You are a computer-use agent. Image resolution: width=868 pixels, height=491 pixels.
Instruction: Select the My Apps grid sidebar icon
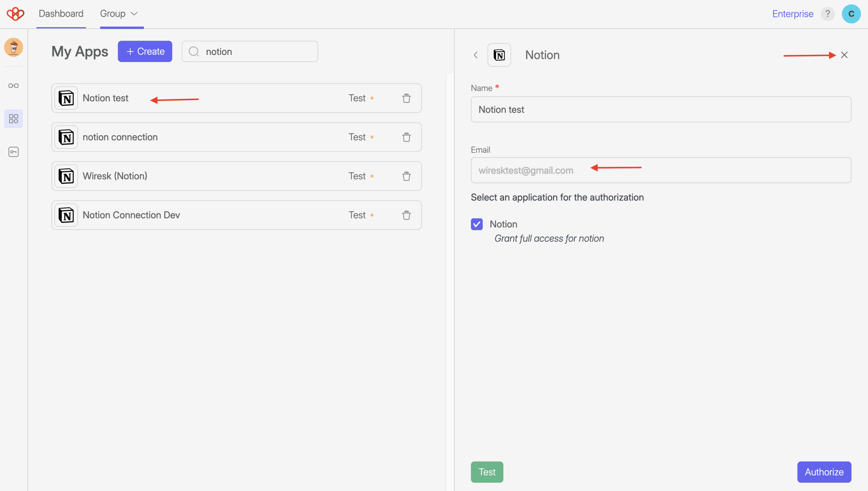pos(14,119)
